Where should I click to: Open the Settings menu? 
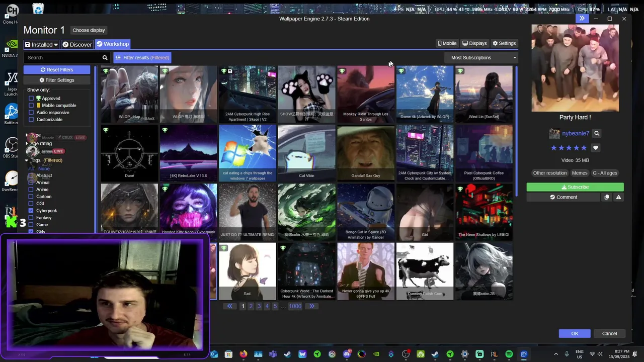point(504,43)
